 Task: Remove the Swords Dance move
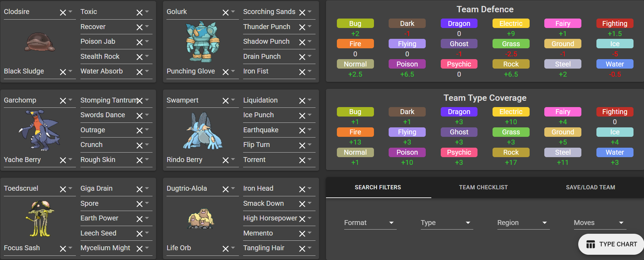[x=140, y=116]
